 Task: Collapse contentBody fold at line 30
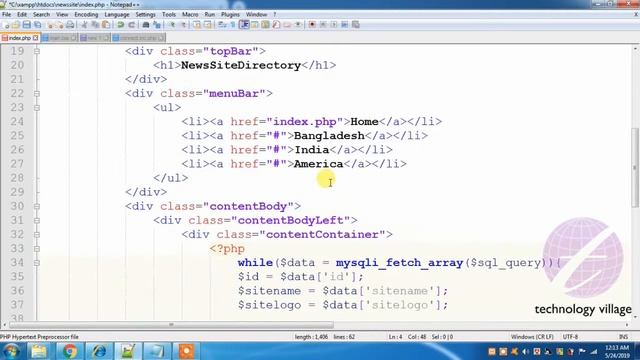click(x=37, y=206)
